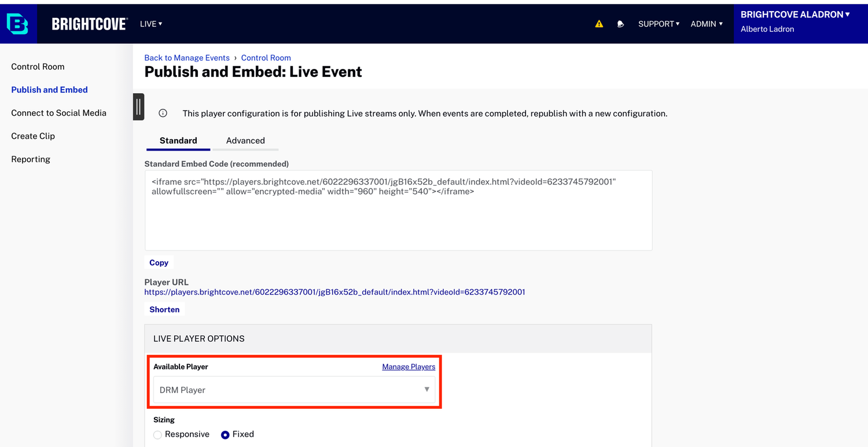
Task: Collapse the sidebar using the handle
Action: coord(138,107)
